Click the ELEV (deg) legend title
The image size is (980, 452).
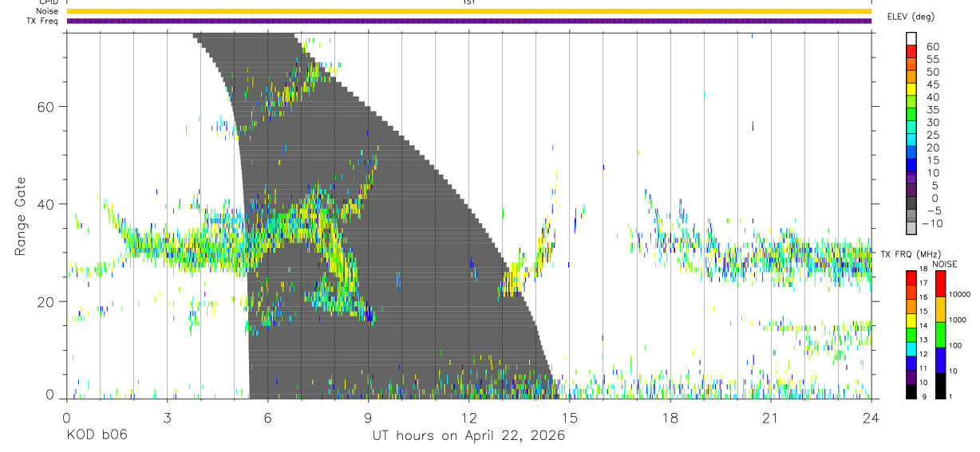pos(911,17)
